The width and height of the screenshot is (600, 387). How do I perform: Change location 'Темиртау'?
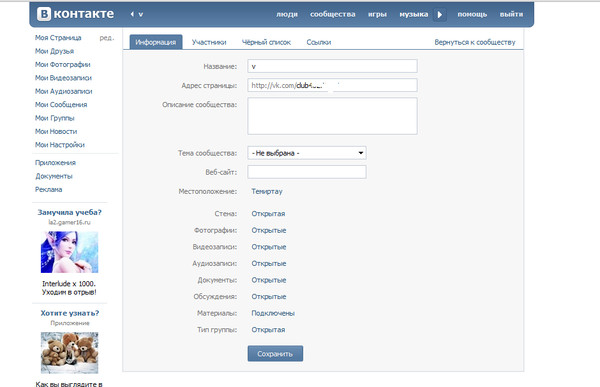267,191
